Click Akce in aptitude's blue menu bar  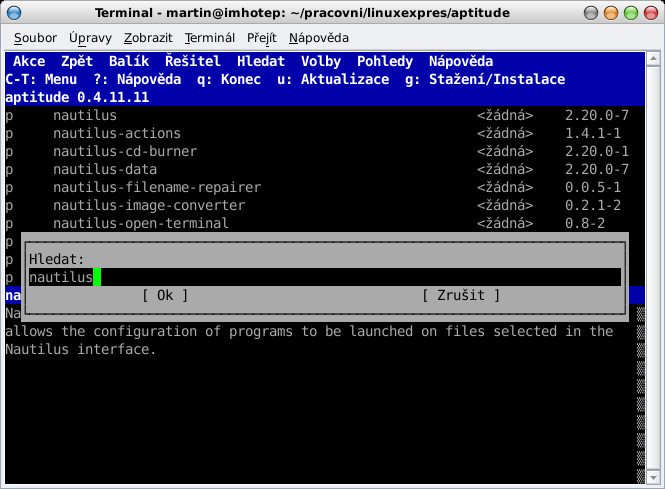(29, 61)
